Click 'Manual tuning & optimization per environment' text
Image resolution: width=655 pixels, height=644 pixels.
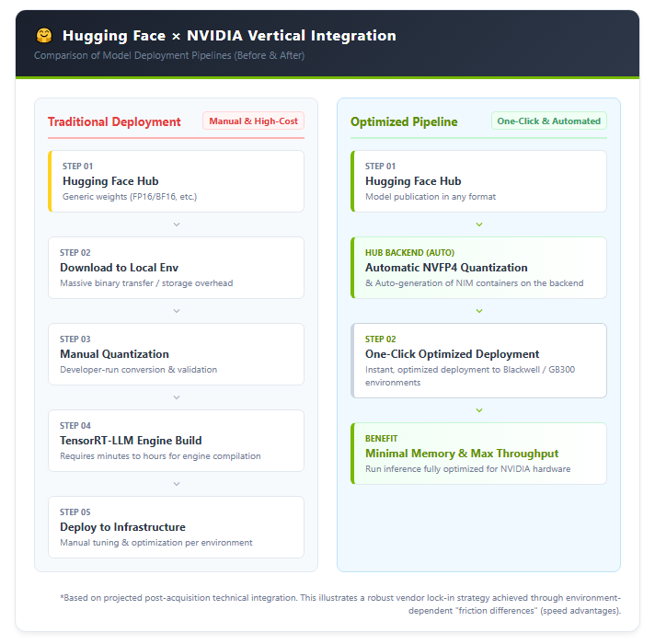tap(155, 543)
